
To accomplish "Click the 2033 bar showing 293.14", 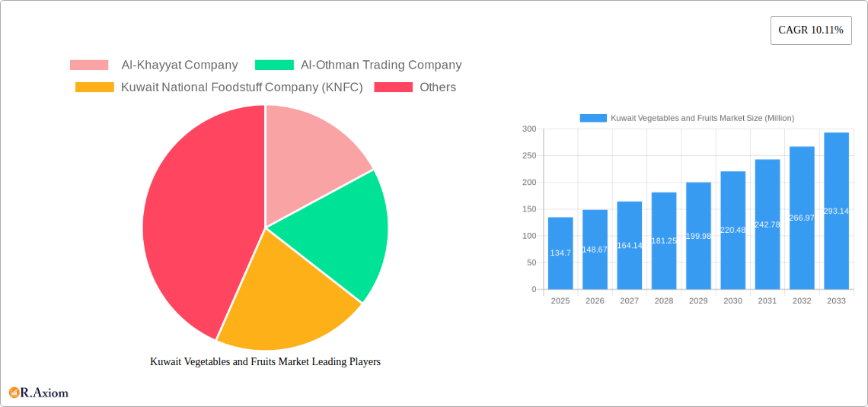I will [837, 211].
